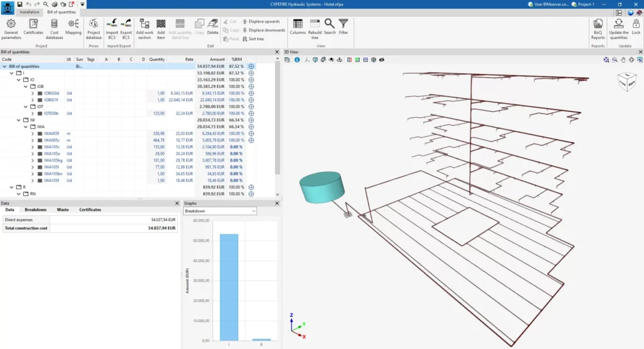Click the pan hand tool in 3D View
Viewport: 644px width, 349px height.
click(623, 60)
